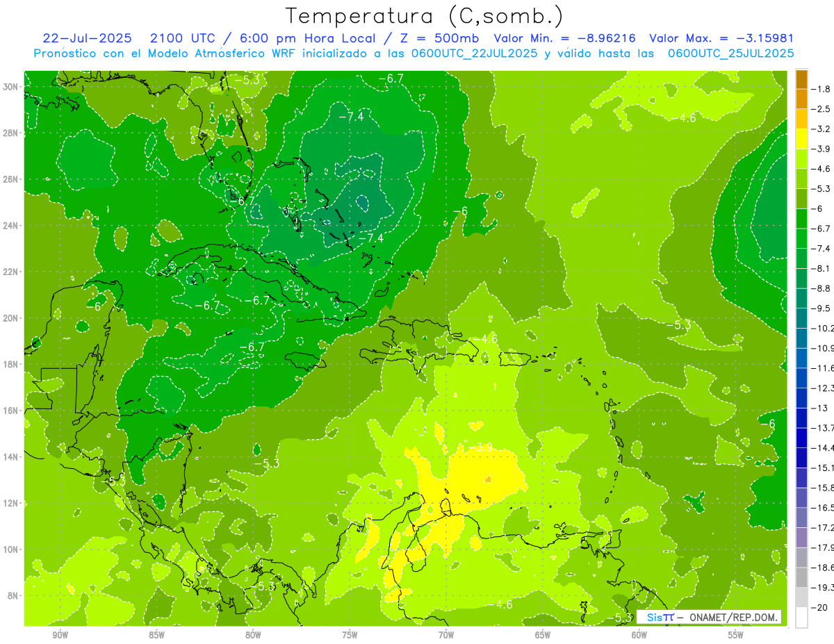This screenshot has height=644, width=834.
Task: Click the 14N latitude axis label
Action: (x=12, y=456)
